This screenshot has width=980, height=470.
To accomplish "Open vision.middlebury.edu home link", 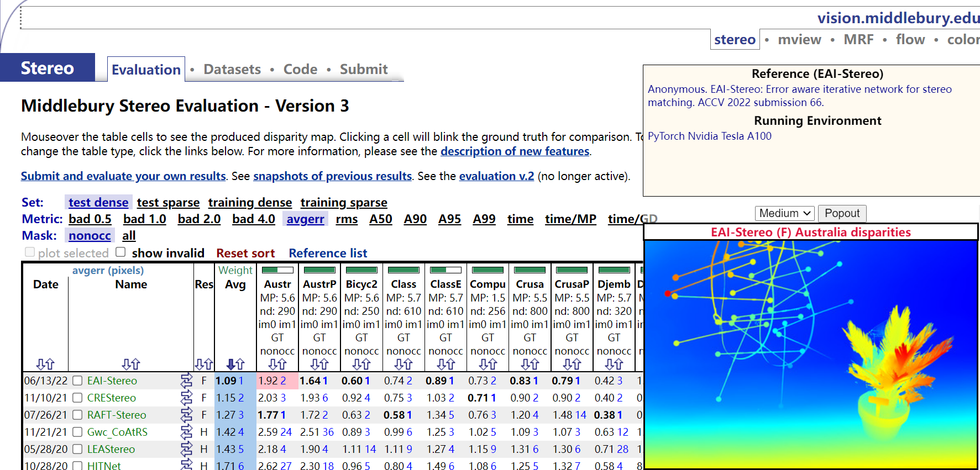I will point(899,18).
